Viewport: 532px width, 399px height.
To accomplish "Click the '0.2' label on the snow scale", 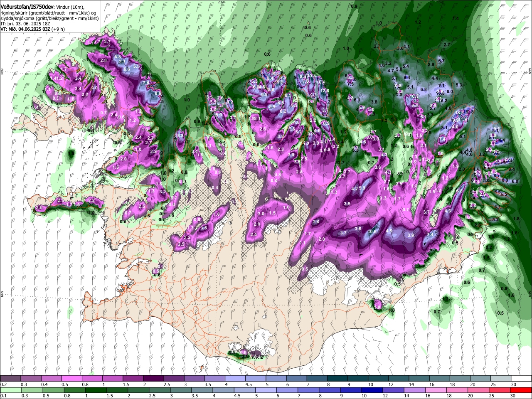I will 4,384.
